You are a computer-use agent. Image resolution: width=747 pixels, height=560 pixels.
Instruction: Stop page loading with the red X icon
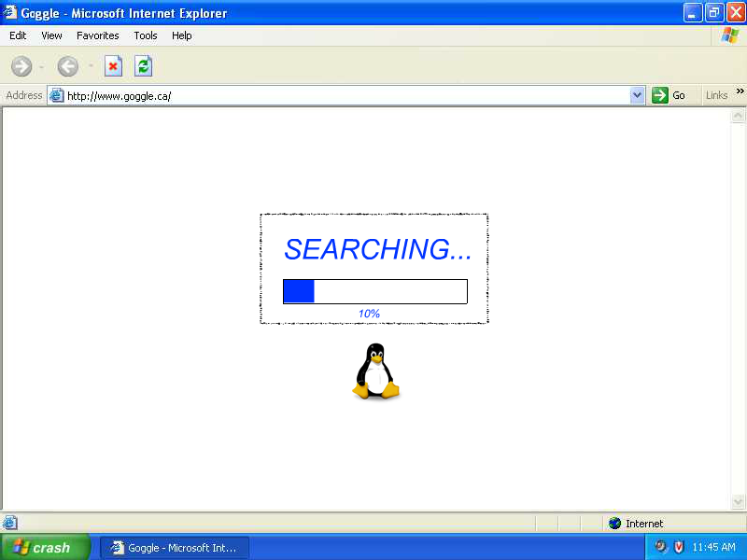click(x=113, y=66)
